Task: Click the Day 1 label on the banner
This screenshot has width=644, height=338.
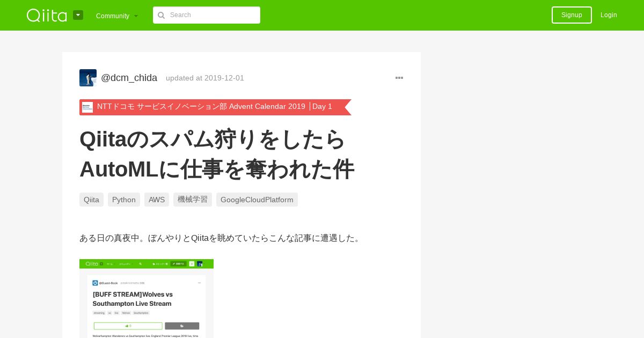Action: (x=322, y=106)
